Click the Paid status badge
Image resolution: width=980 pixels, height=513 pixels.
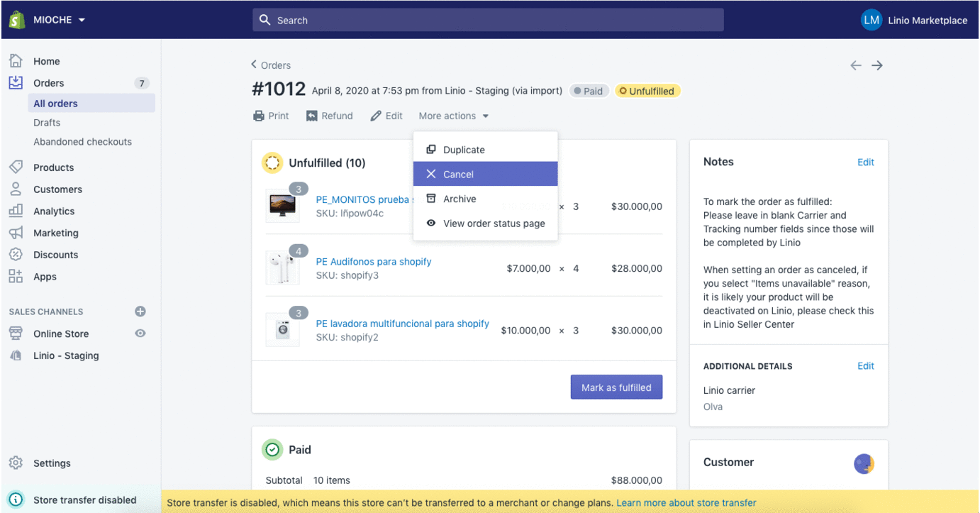pyautogui.click(x=589, y=91)
